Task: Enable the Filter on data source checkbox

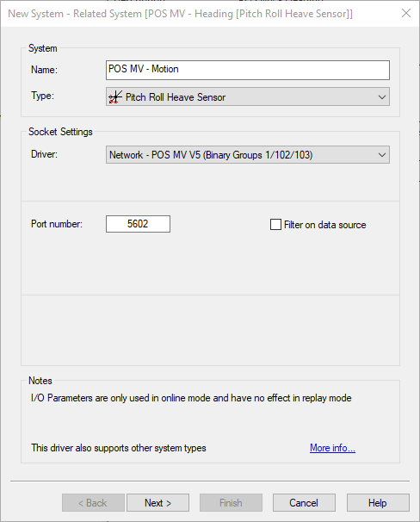Action: (275, 225)
